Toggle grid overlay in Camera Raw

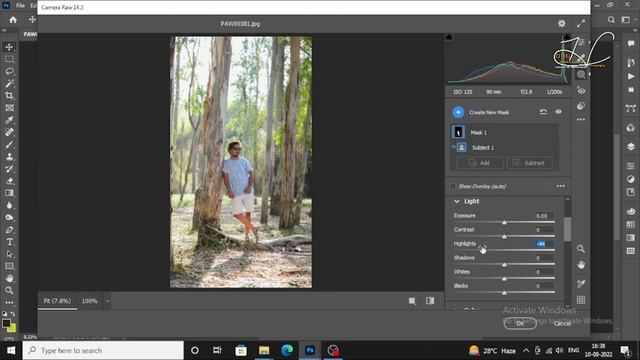(581, 300)
